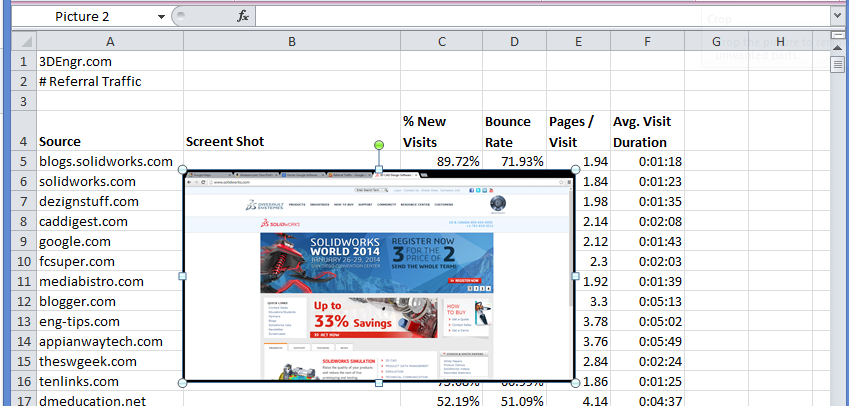Click the left-middle square handle of the picture
The width and height of the screenshot is (849, 406).
(x=183, y=276)
